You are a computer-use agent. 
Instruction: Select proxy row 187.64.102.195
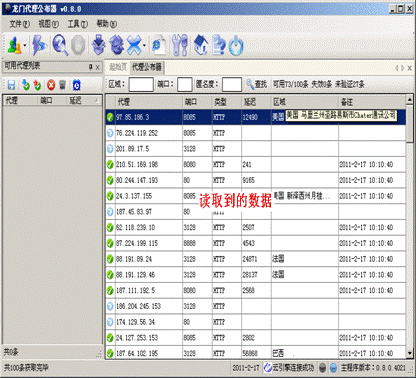[256, 353]
